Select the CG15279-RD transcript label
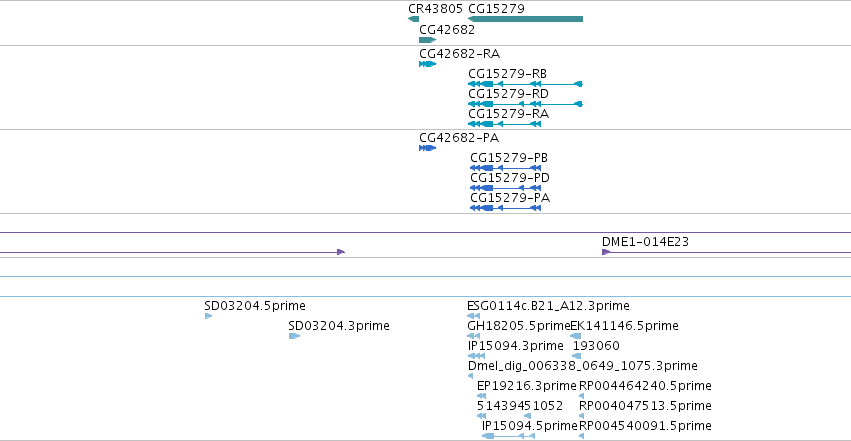Screen dimensions: 851x441 509,94
